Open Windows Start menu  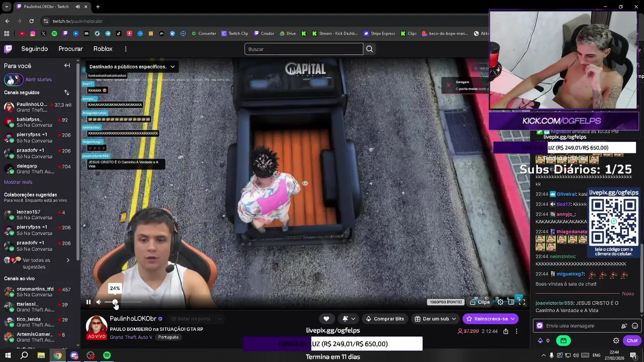(x=8, y=355)
